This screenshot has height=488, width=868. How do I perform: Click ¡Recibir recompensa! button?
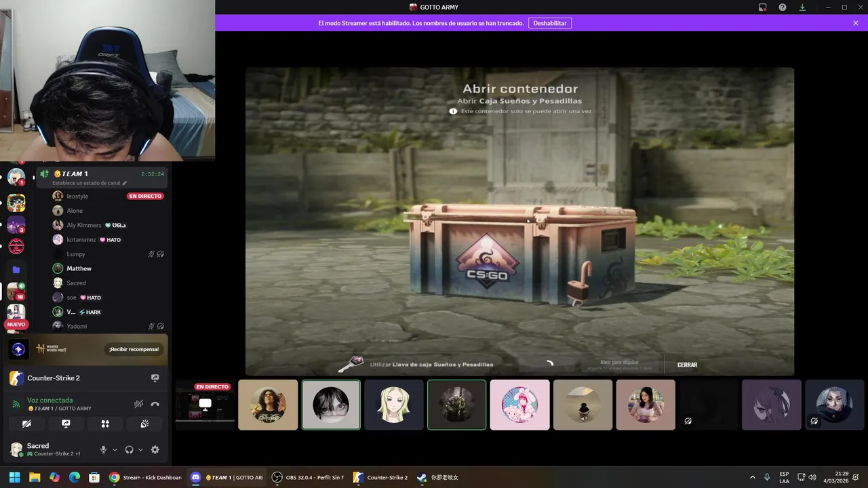(x=134, y=349)
